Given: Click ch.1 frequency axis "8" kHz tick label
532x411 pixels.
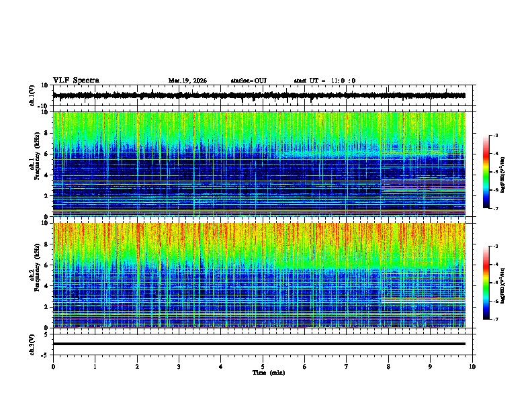Looking at the screenshot, I should pos(46,133).
